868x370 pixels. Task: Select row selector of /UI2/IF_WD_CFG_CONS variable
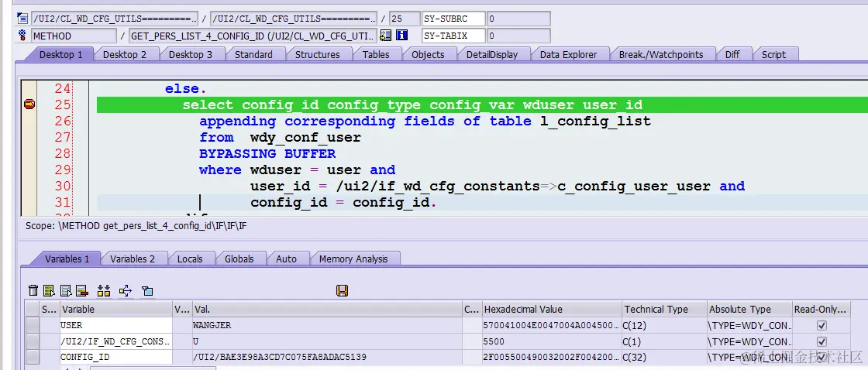(33, 341)
